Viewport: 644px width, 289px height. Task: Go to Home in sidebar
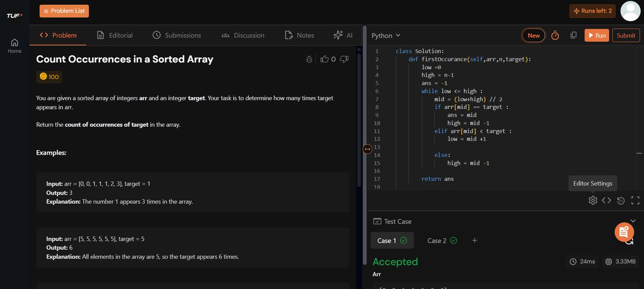(14, 46)
